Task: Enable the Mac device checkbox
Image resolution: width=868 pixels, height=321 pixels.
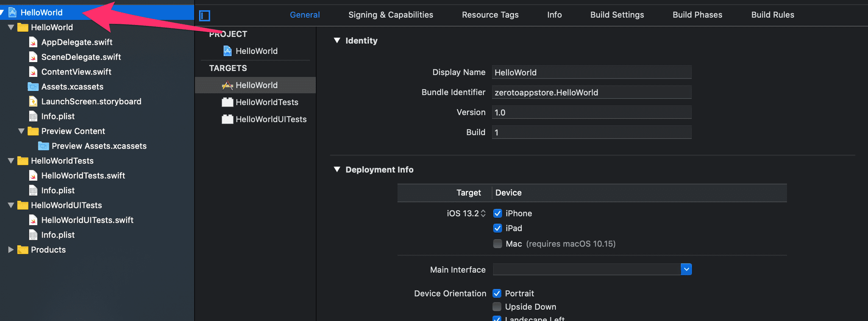Action: (498, 244)
